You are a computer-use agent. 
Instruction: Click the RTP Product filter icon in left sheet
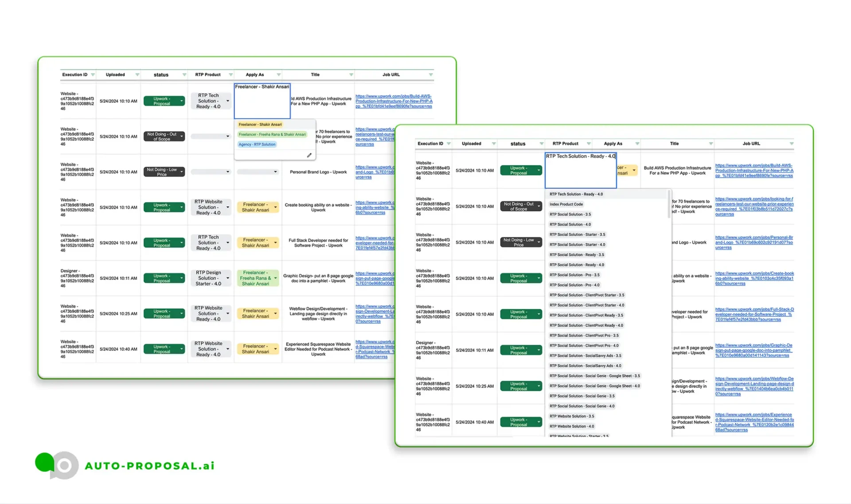click(x=230, y=75)
